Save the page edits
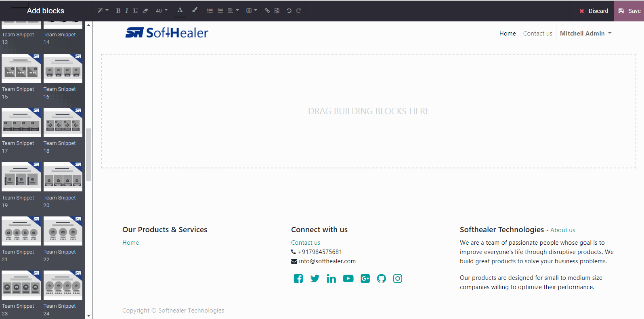Screen dimensions: 644x319 [629, 11]
